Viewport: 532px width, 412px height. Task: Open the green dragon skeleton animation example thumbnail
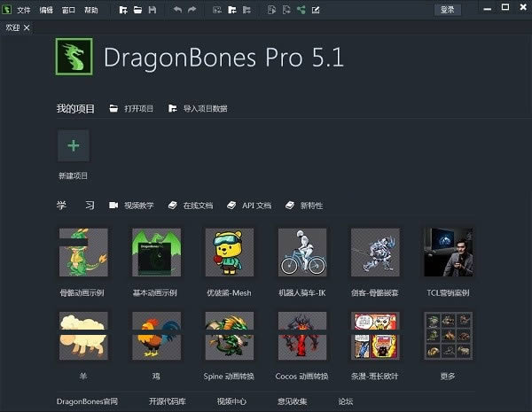83,253
